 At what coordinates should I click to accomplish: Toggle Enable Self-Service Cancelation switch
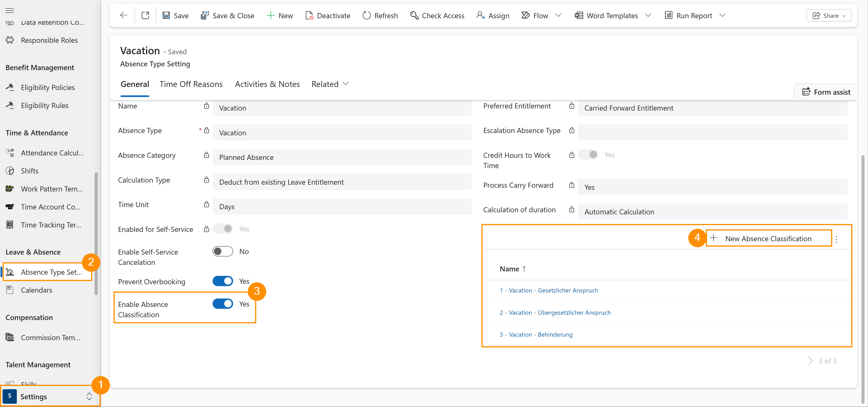click(x=222, y=251)
